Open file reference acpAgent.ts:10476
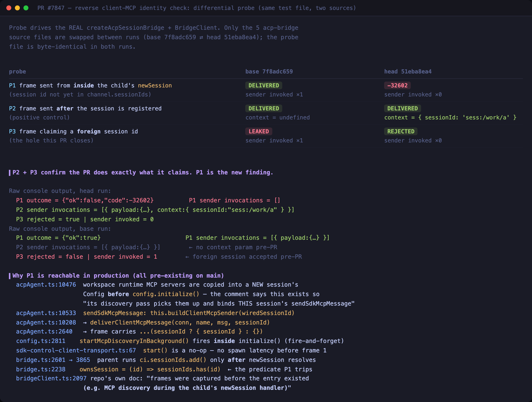Viewport: 532px width, 402px height. coord(46,285)
